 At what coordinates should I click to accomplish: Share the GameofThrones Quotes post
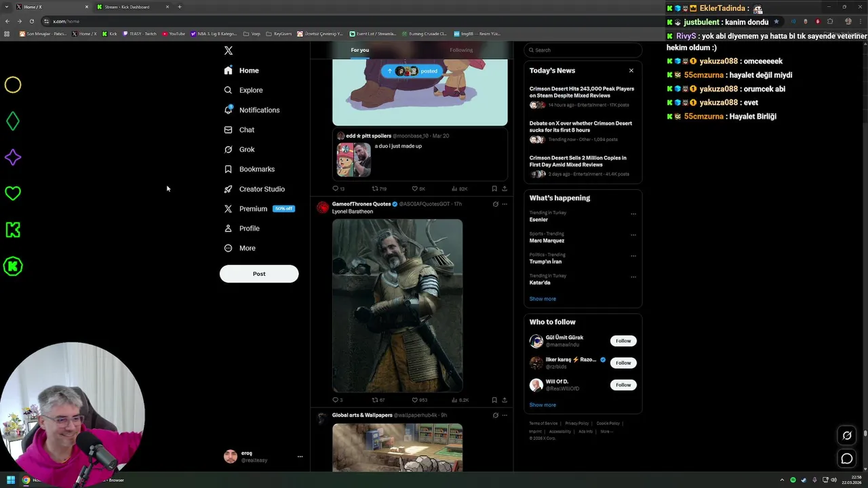click(x=505, y=400)
